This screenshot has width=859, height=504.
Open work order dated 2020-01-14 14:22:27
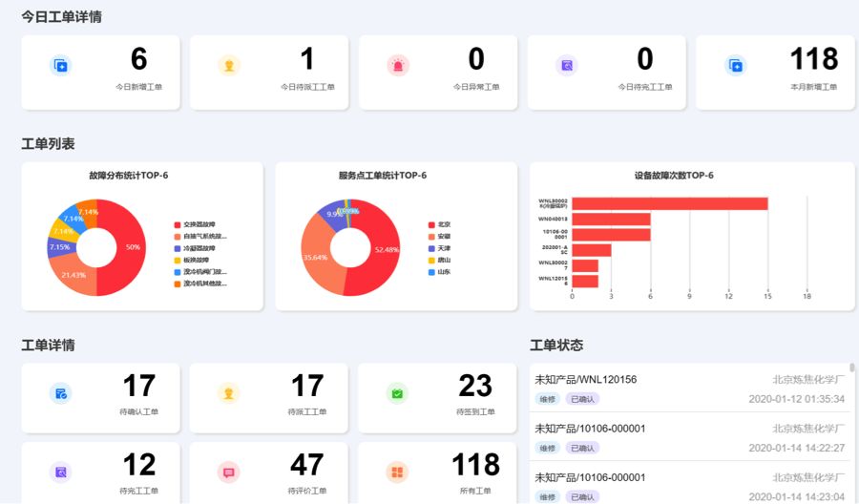click(689, 437)
